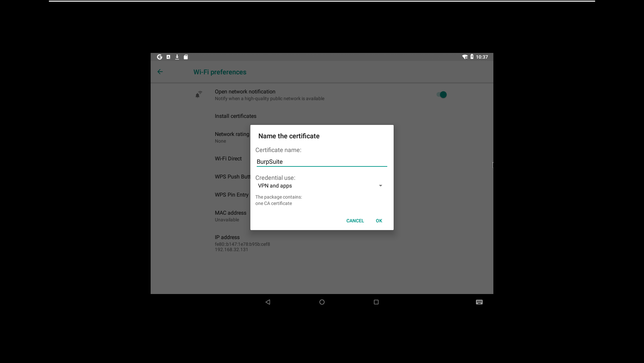
Task: Tap the Name the certificate dialog title
Action: tap(289, 136)
